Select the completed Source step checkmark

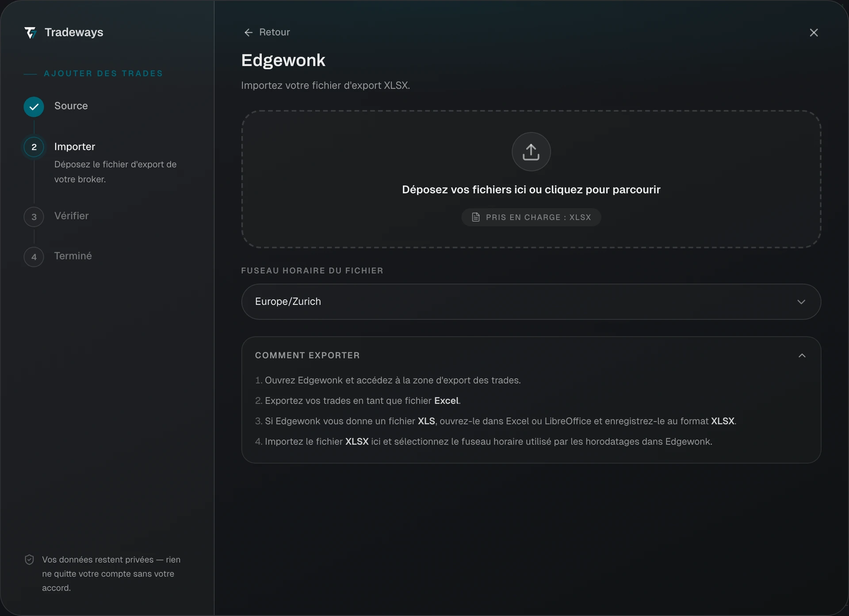[34, 106]
